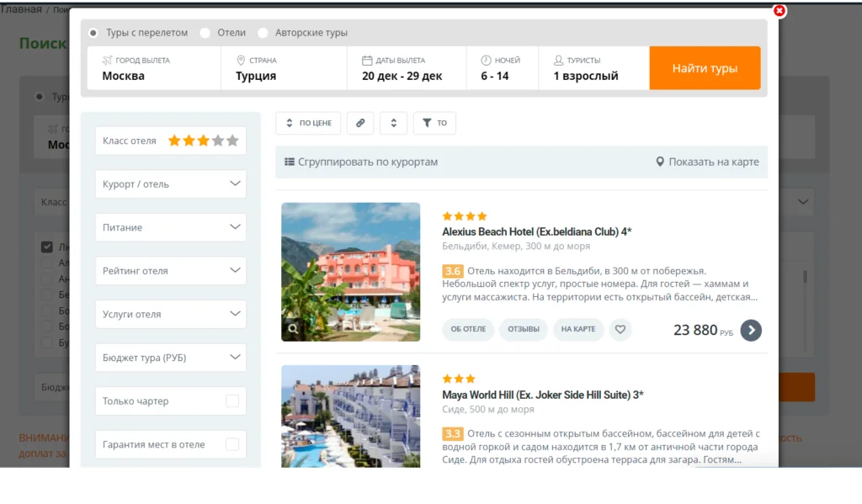Viewport: 862px width, 504px height.
Task: Click the 3.6 rating badge
Action: point(452,271)
